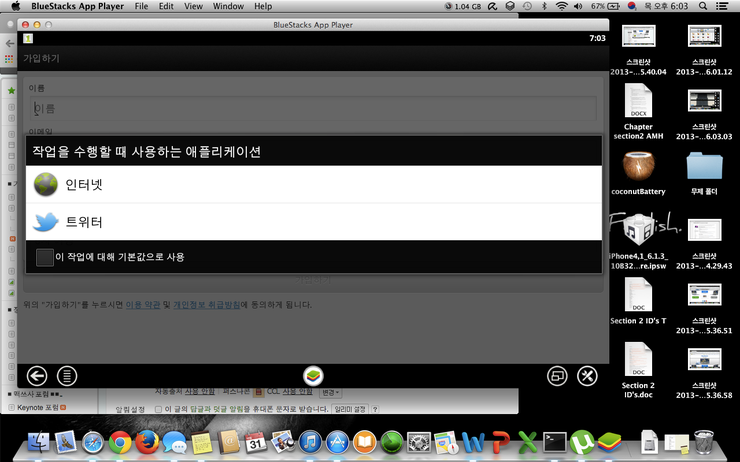Open 개인정보 취급방침 privacy link

pos(207,305)
